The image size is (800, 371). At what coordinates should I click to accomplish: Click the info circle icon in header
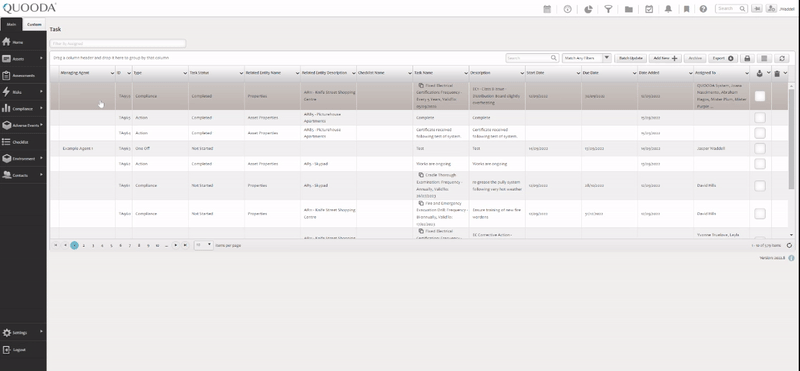pos(567,9)
